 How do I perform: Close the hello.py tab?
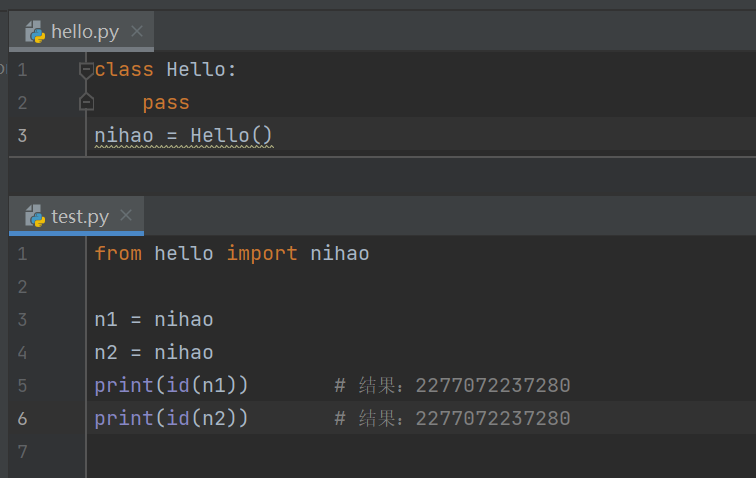[x=137, y=32]
